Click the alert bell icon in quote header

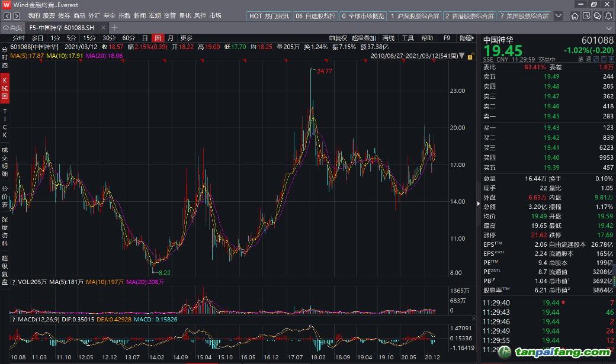604,59
